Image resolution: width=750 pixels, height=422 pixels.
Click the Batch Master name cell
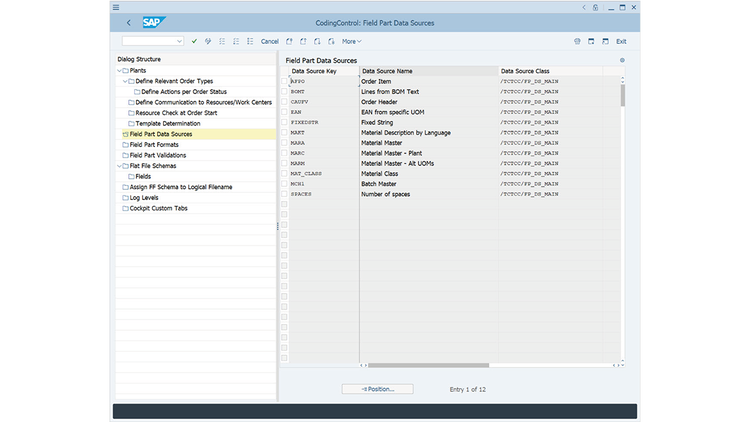click(x=429, y=184)
